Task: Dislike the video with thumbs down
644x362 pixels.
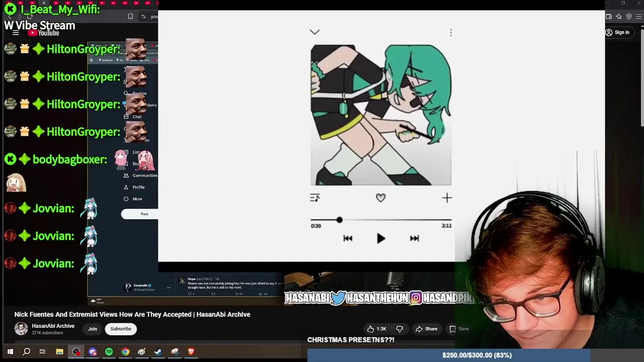Action: pos(399,329)
